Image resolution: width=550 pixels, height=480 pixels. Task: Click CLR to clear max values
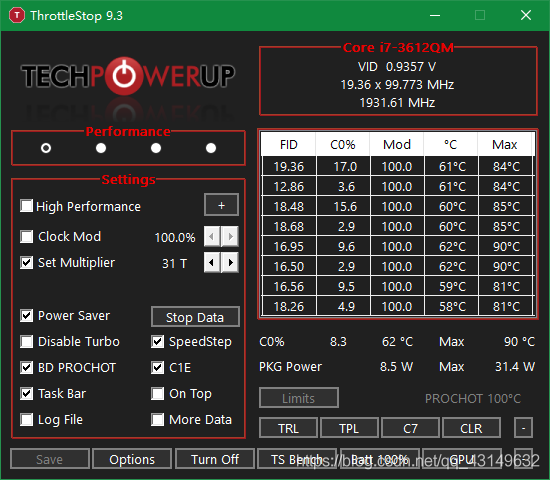(x=471, y=428)
